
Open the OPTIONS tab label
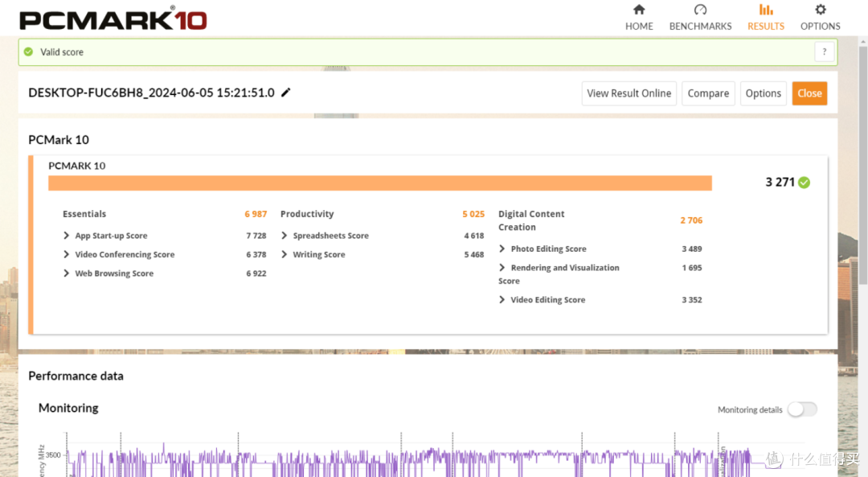pos(821,26)
